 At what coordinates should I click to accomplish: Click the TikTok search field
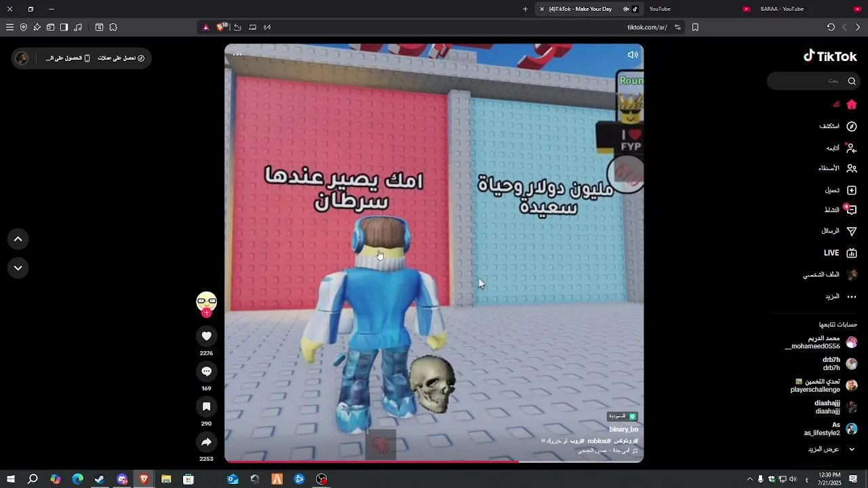coord(814,81)
